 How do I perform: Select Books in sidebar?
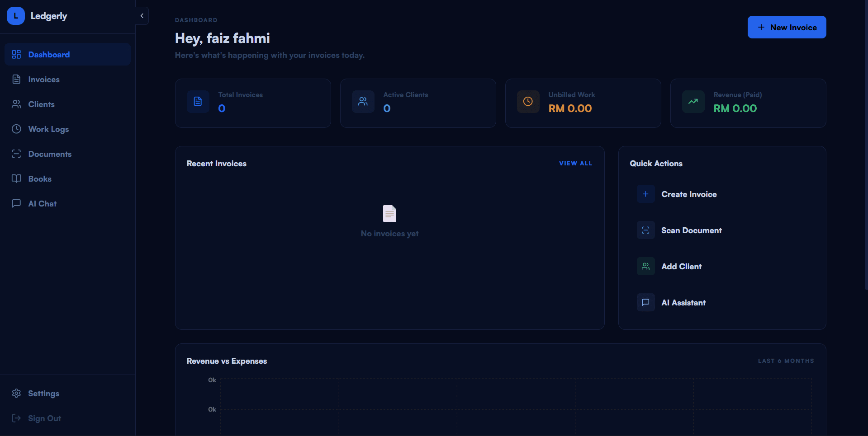click(x=67, y=178)
